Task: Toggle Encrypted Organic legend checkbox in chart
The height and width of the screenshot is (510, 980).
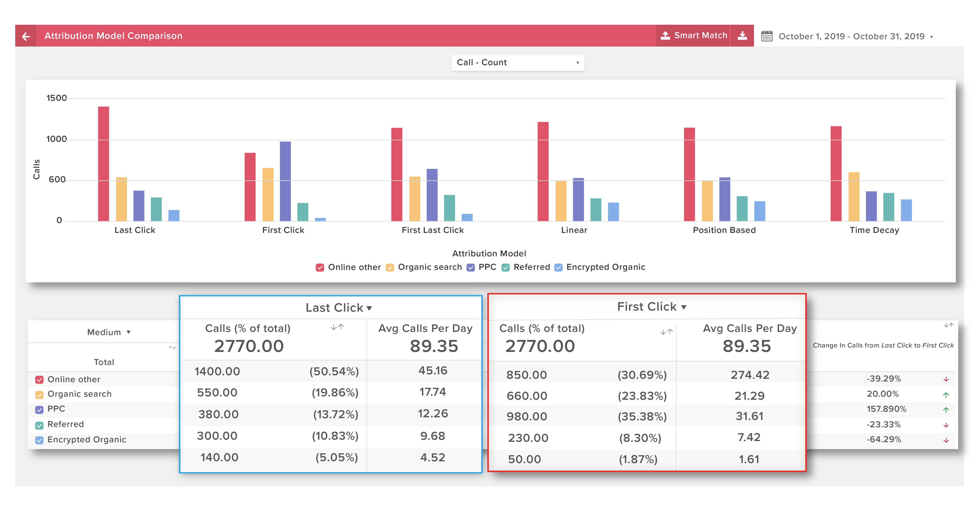Action: tap(558, 267)
